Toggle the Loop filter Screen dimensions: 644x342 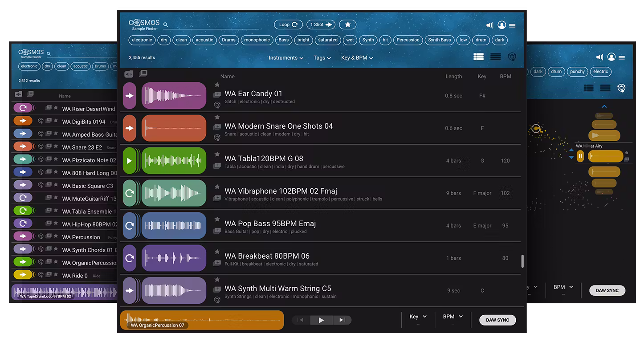[288, 24]
